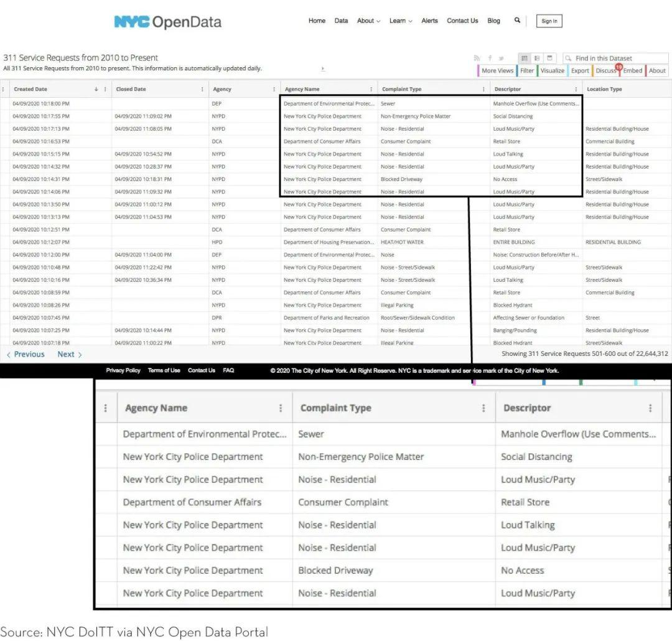The height and width of the screenshot is (641, 672).
Task: Open Complaint Type column options menu
Action: tap(483, 89)
